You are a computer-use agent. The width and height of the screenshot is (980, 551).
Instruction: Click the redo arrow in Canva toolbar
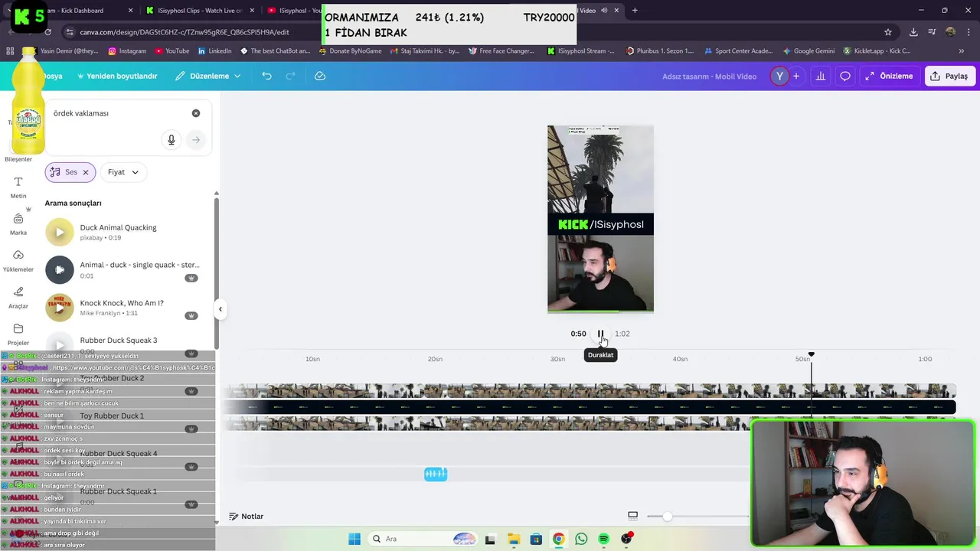click(x=291, y=76)
